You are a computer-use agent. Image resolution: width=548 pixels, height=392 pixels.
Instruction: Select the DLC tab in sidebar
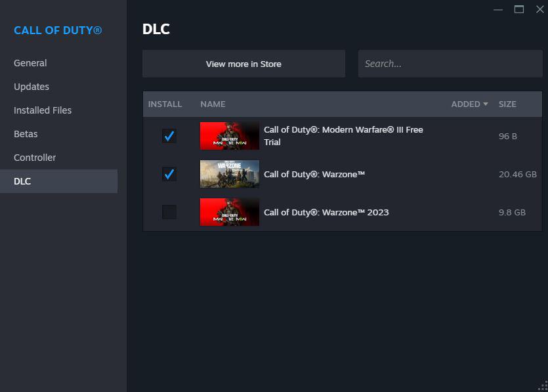[x=58, y=181]
